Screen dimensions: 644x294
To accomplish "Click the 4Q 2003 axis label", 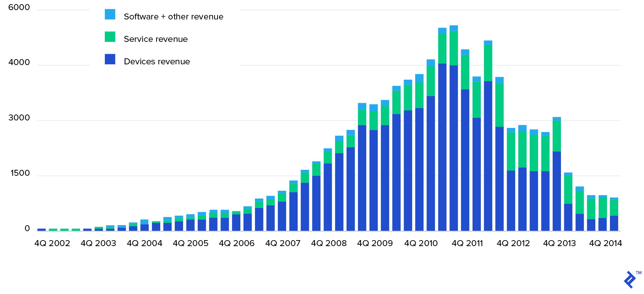I will (98, 243).
